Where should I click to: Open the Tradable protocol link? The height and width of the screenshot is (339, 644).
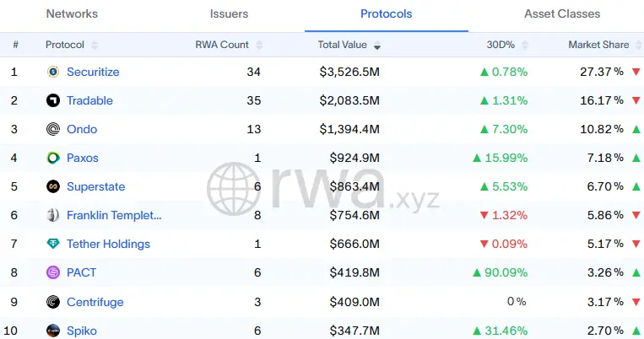pos(90,100)
